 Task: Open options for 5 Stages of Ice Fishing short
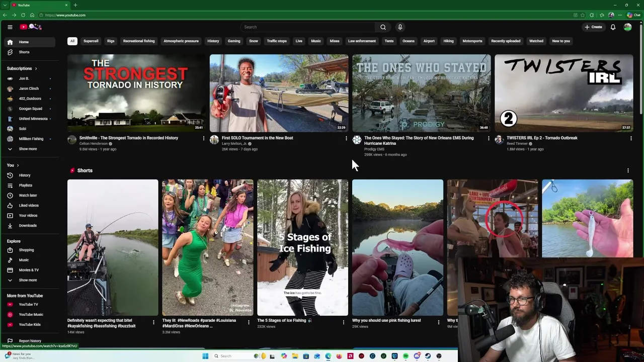(x=344, y=322)
